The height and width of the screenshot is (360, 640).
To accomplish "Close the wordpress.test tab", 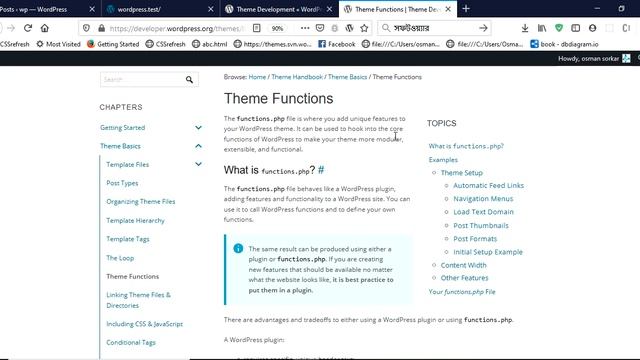I will point(211,9).
